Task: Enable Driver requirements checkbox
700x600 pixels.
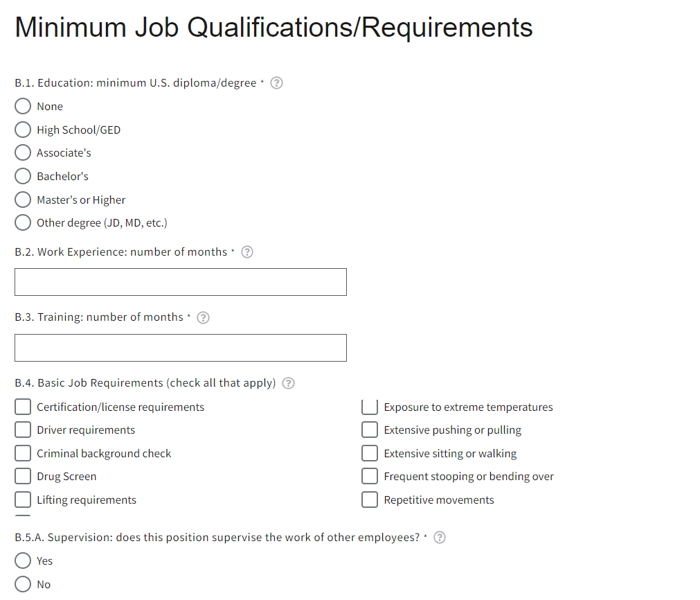Action: 24,430
